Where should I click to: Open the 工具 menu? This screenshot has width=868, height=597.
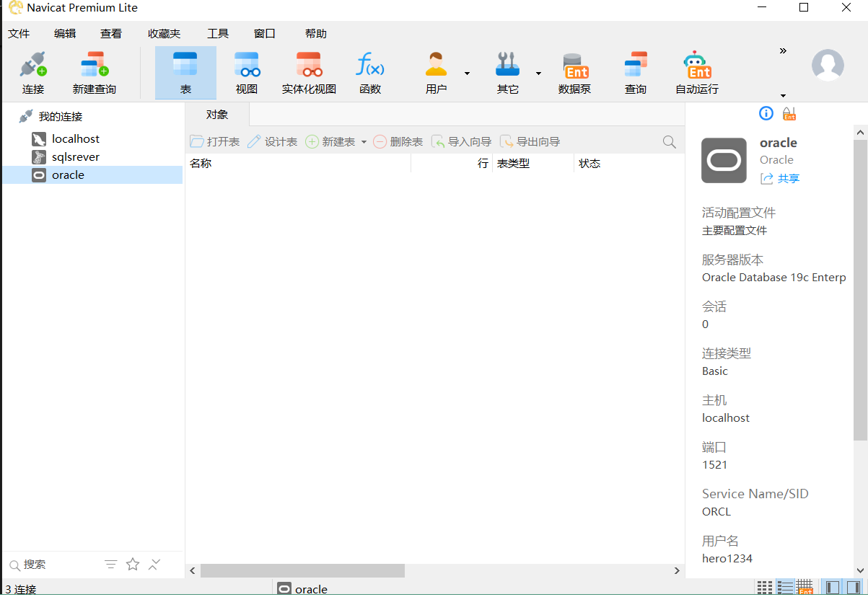click(218, 33)
